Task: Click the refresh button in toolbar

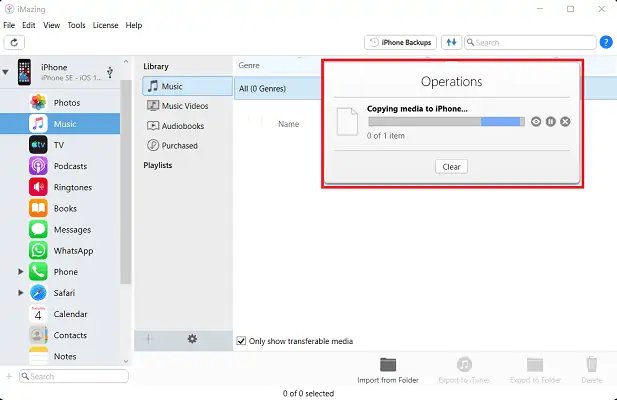Action: [14, 43]
